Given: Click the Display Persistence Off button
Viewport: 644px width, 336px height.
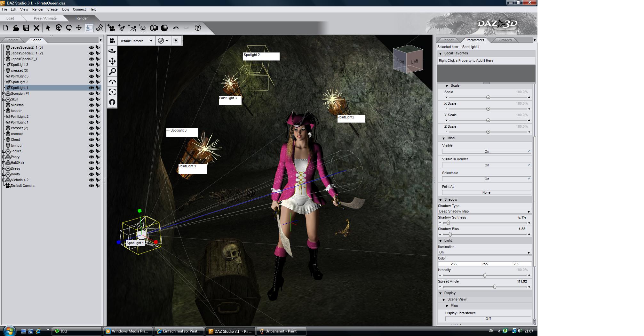Looking at the screenshot, I should pos(488,319).
